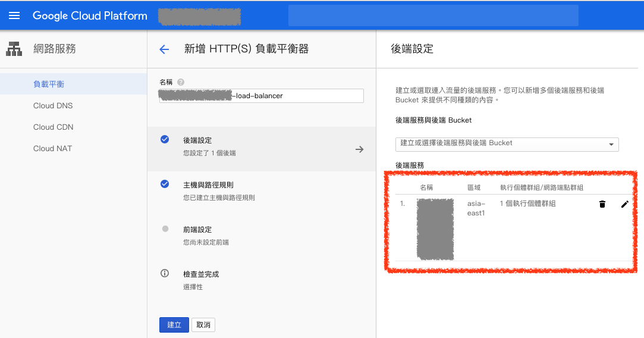Screen dimensions: 644x338
Task: Click the 網路服務 network icon
Action: coord(14,49)
